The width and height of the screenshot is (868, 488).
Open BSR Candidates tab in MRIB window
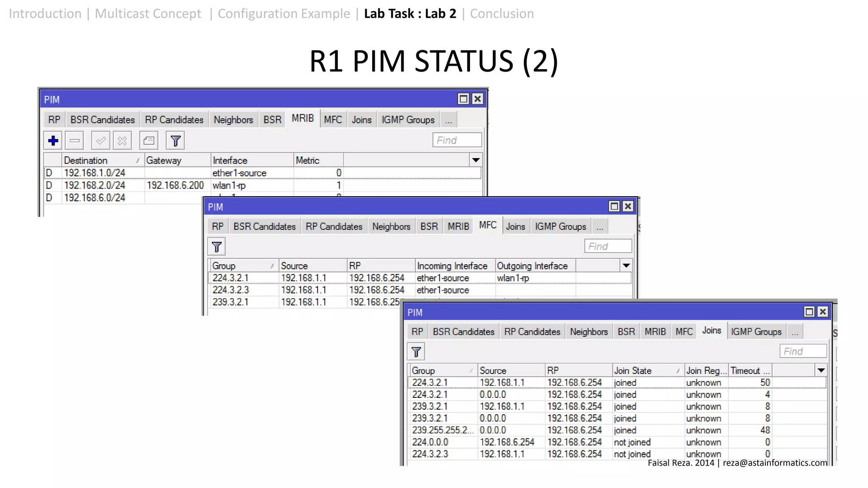pos(103,120)
